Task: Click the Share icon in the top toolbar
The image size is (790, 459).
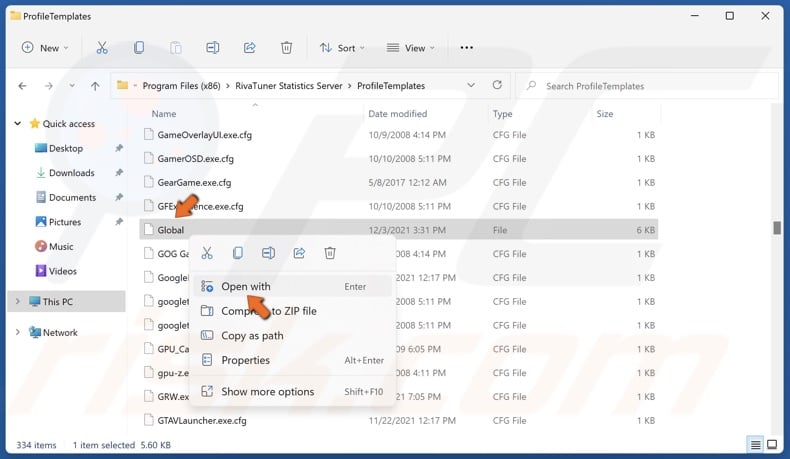Action: click(x=249, y=48)
